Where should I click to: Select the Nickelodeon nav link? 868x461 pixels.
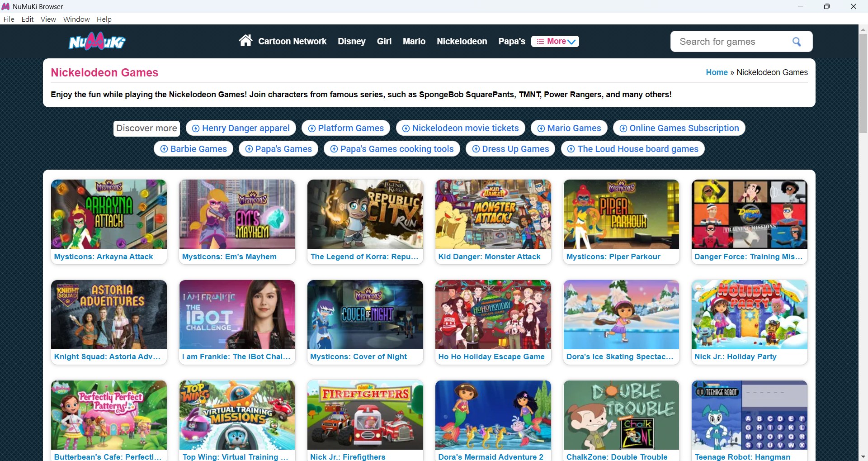[x=462, y=41]
